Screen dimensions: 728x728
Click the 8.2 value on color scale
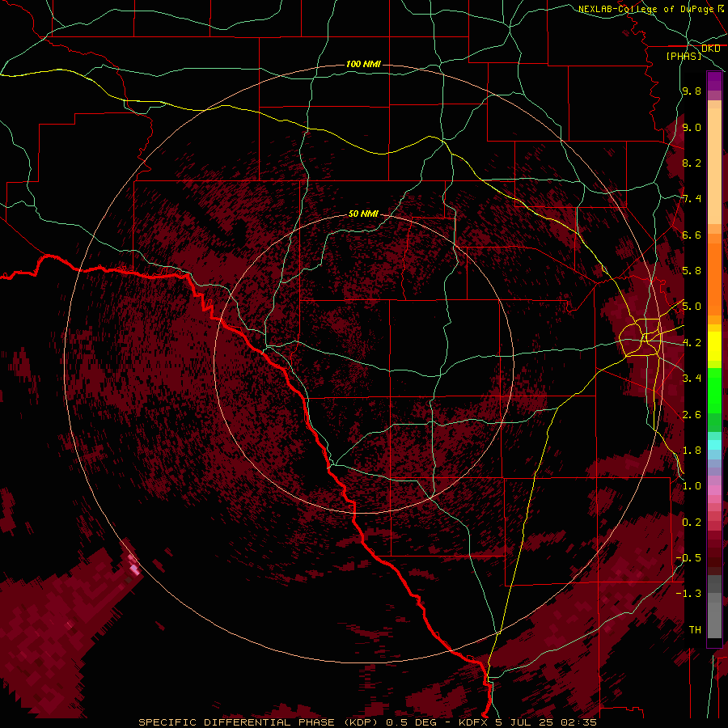click(x=692, y=163)
